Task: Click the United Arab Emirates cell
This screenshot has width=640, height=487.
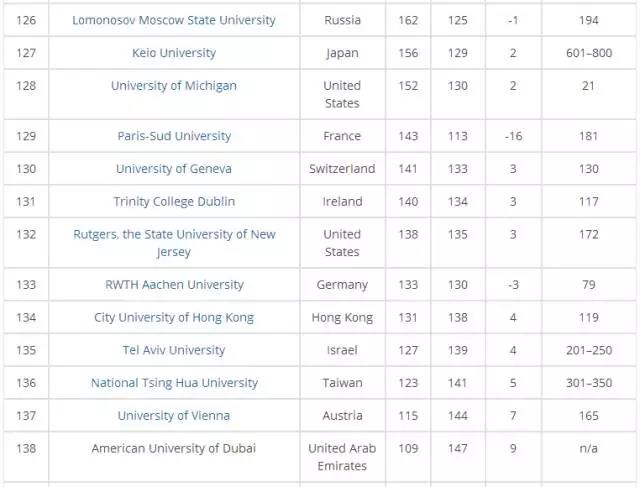Action: click(342, 457)
